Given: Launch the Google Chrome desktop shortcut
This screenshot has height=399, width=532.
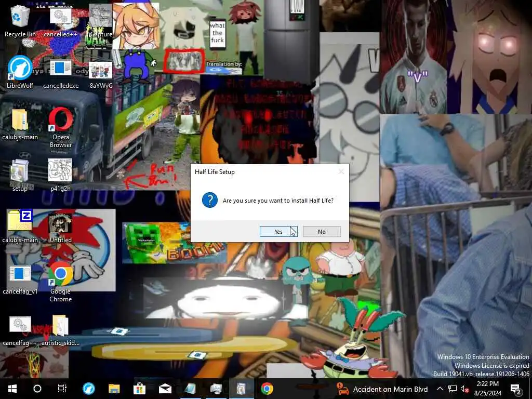Looking at the screenshot, I should pyautogui.click(x=60, y=282).
